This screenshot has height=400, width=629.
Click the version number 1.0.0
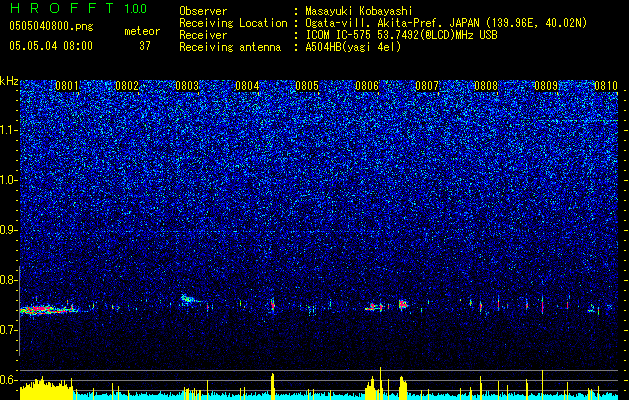[x=135, y=9]
